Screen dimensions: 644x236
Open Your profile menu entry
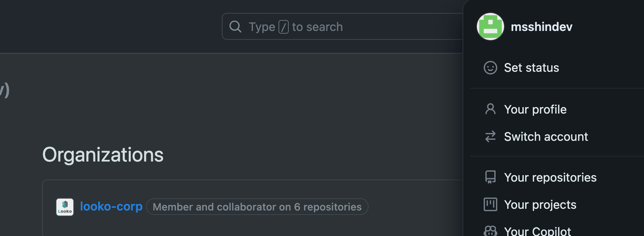[535, 109]
